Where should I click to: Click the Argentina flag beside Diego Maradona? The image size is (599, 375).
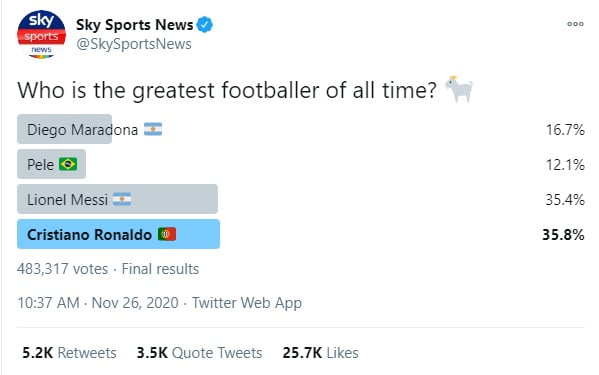pyautogui.click(x=153, y=129)
